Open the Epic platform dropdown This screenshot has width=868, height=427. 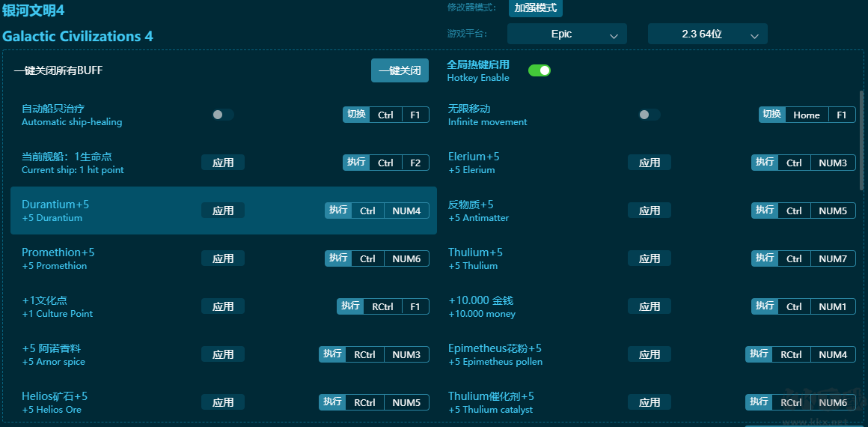tap(567, 34)
